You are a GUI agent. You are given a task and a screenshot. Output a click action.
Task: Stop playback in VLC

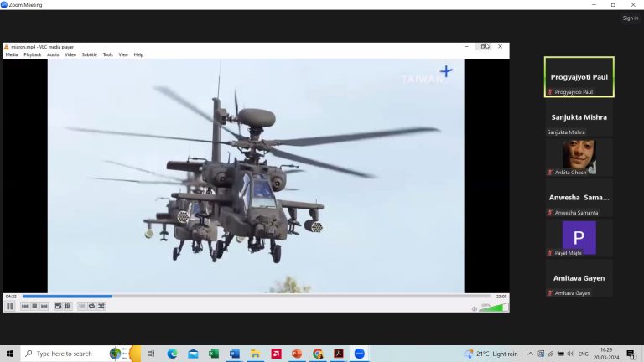coord(34,306)
